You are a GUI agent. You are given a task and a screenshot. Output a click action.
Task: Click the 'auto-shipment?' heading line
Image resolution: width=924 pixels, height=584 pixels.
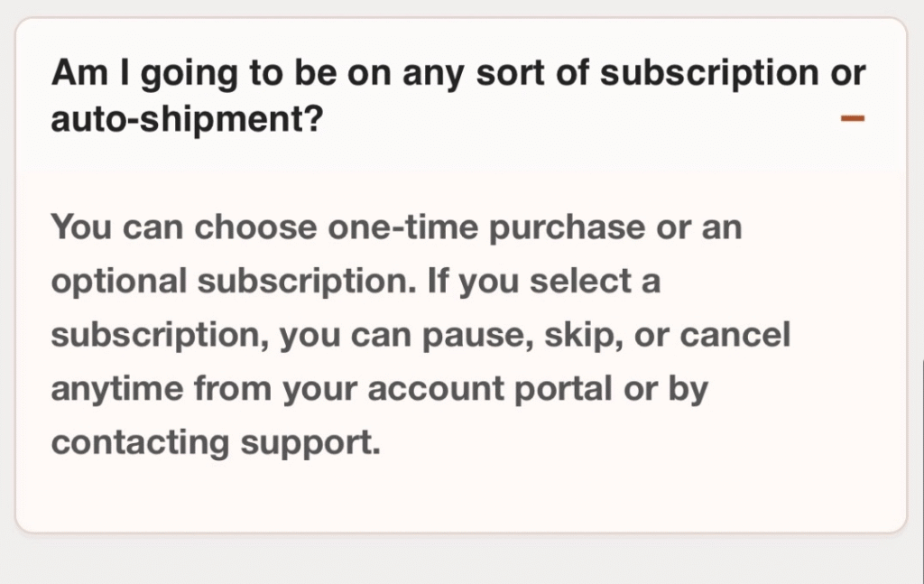pos(186,120)
